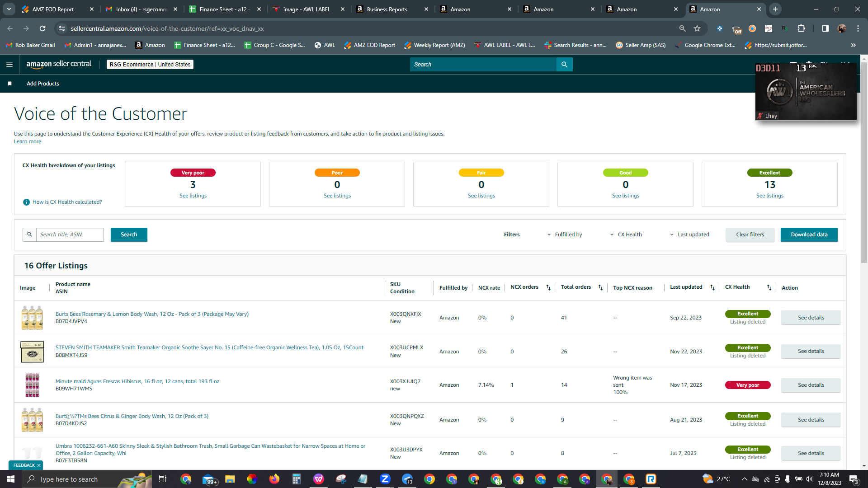Expand the Fulfilled by filter dropdown

click(565, 235)
